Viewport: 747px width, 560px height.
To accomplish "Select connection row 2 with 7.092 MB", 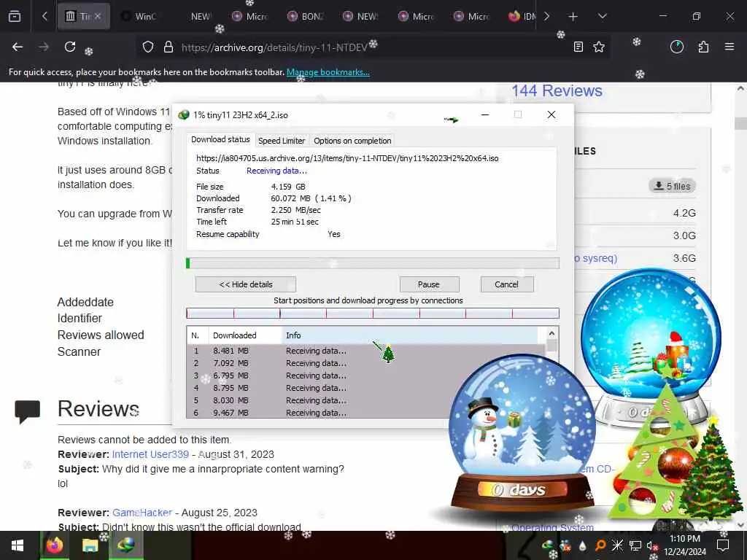I will pyautogui.click(x=365, y=363).
